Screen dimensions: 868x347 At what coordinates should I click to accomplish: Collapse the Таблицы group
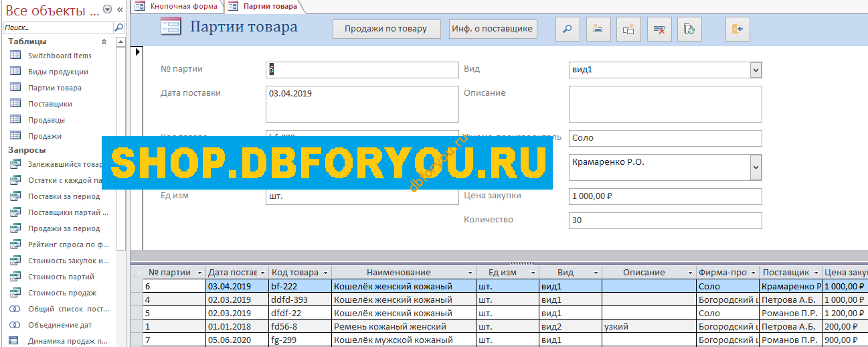103,42
